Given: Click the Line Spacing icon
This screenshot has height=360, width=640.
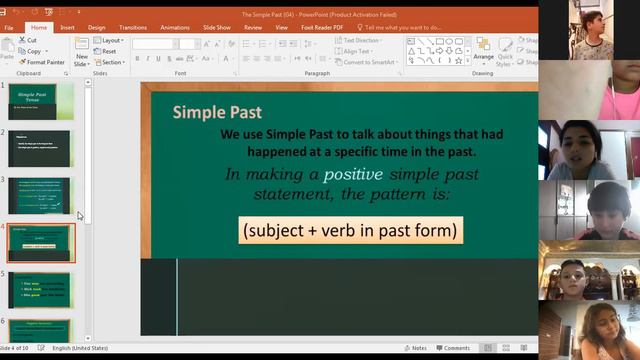Looking at the screenshot, I should pyautogui.click(x=309, y=44).
